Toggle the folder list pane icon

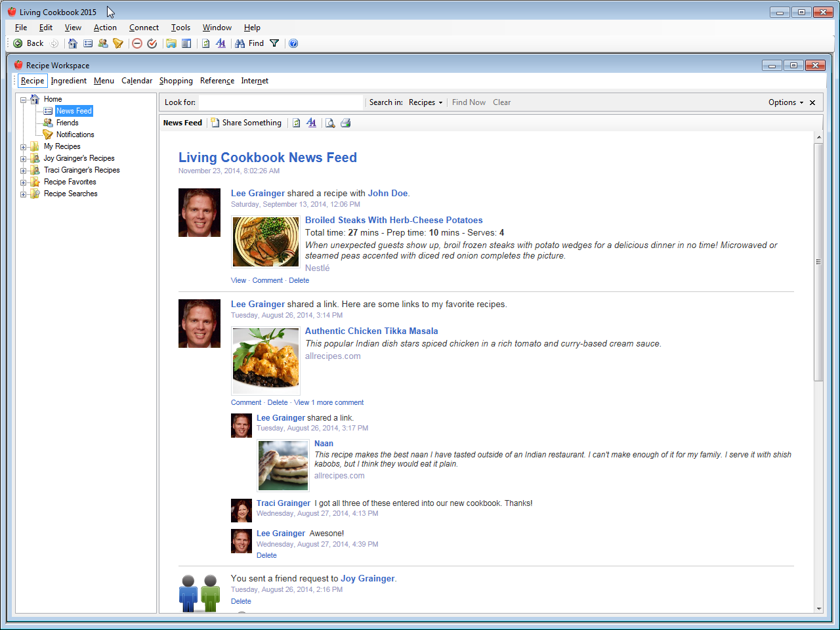(x=171, y=43)
